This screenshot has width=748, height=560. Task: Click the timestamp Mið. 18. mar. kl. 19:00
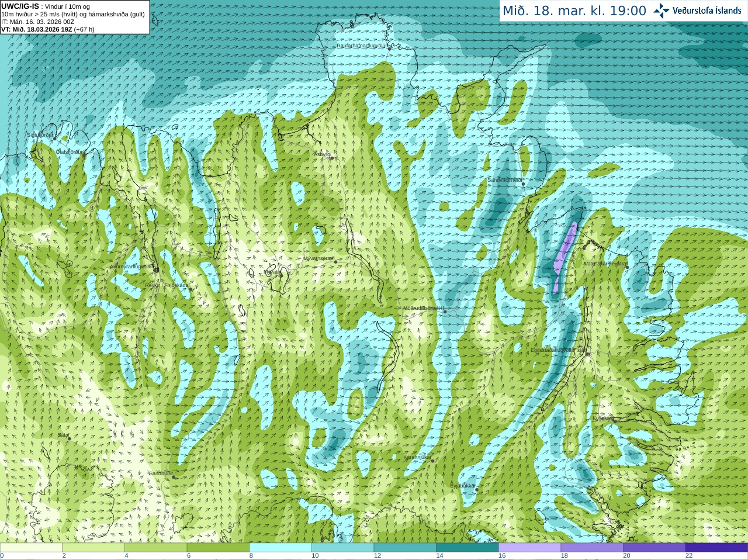(x=575, y=11)
